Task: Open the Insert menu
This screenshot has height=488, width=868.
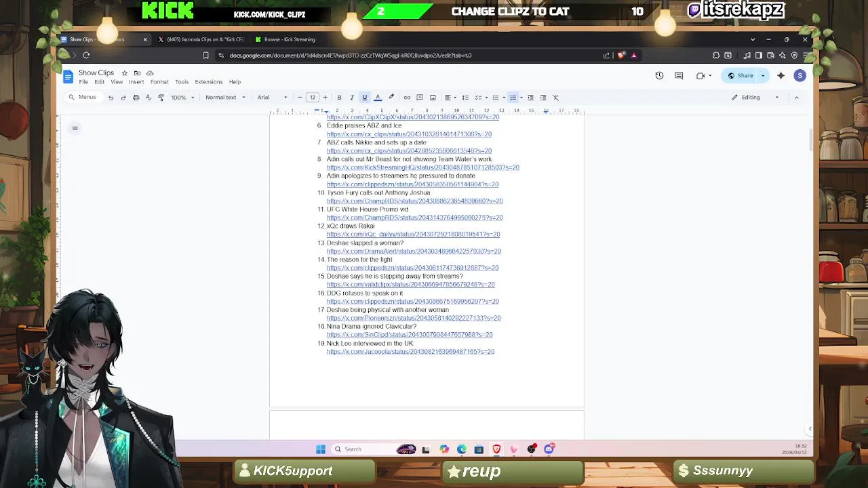Action: tap(136, 82)
